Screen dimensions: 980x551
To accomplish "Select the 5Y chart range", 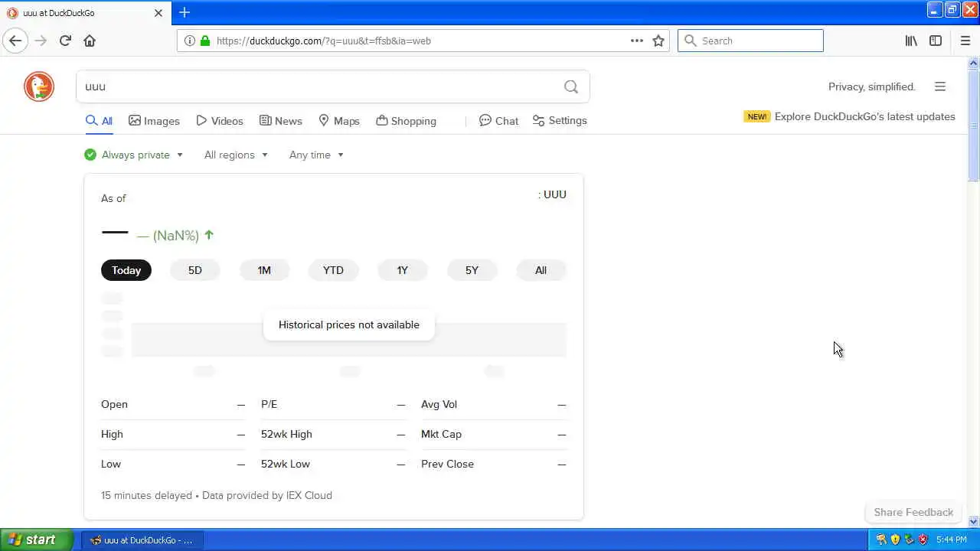I will (x=472, y=270).
